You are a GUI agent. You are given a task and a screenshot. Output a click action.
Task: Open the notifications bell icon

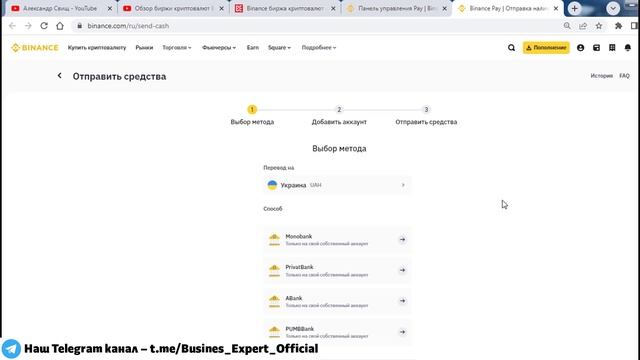coord(628,48)
